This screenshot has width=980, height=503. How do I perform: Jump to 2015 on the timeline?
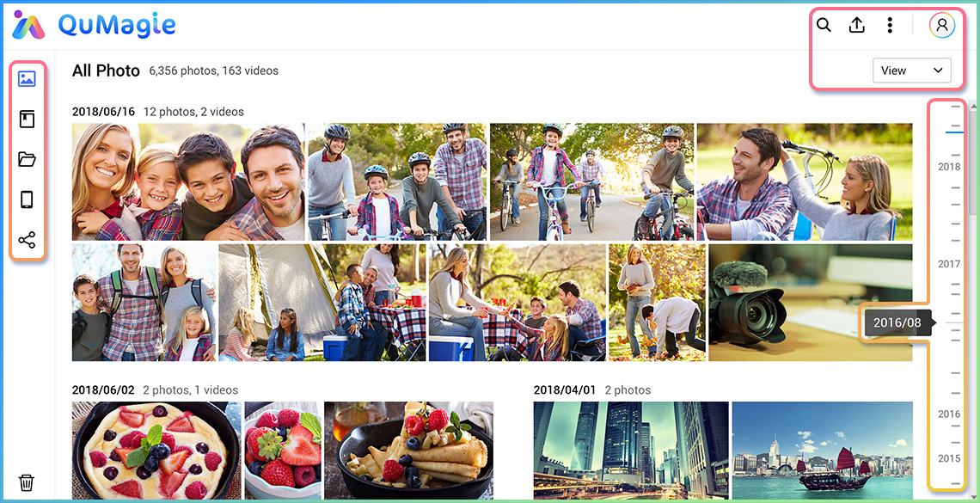point(949,458)
